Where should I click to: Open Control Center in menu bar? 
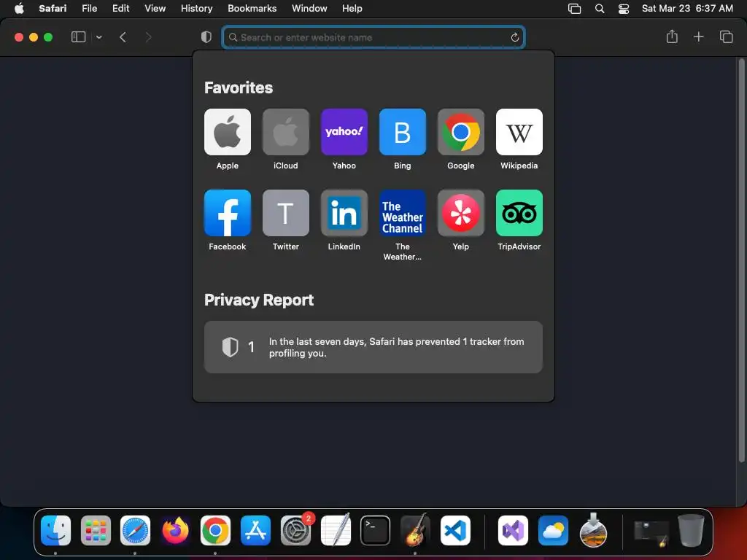[x=624, y=9]
